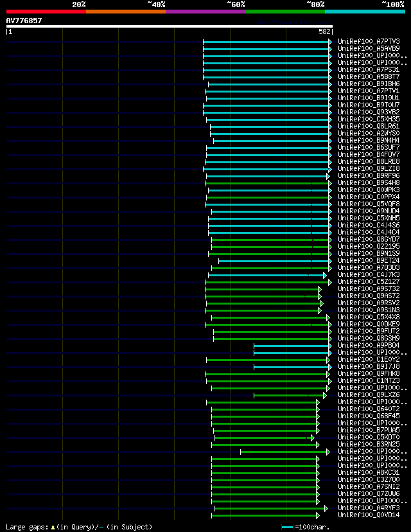Open hit UniRef100_C5Z127
411x532 pixels.
pyautogui.click(x=369, y=281)
